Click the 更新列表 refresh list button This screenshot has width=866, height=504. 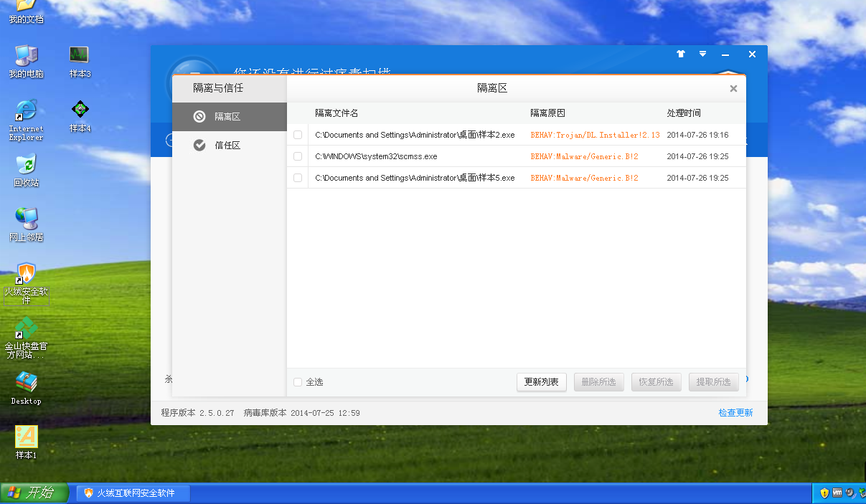542,382
